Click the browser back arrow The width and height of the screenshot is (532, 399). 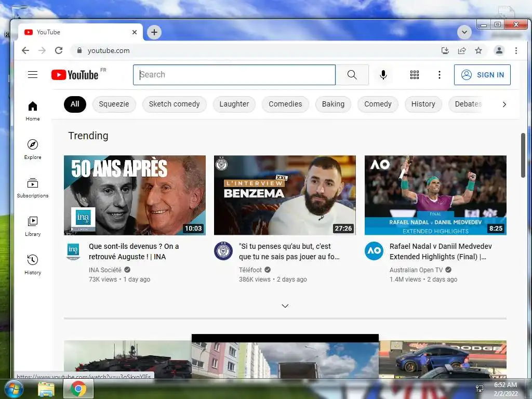[x=25, y=50]
